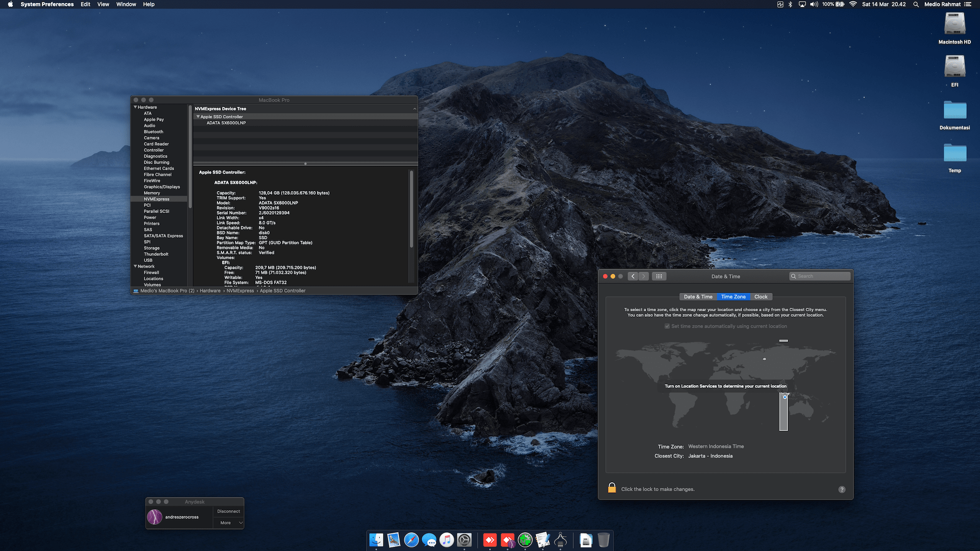Viewport: 980px width, 551px height.
Task: Click the lock to make changes
Action: point(612,488)
